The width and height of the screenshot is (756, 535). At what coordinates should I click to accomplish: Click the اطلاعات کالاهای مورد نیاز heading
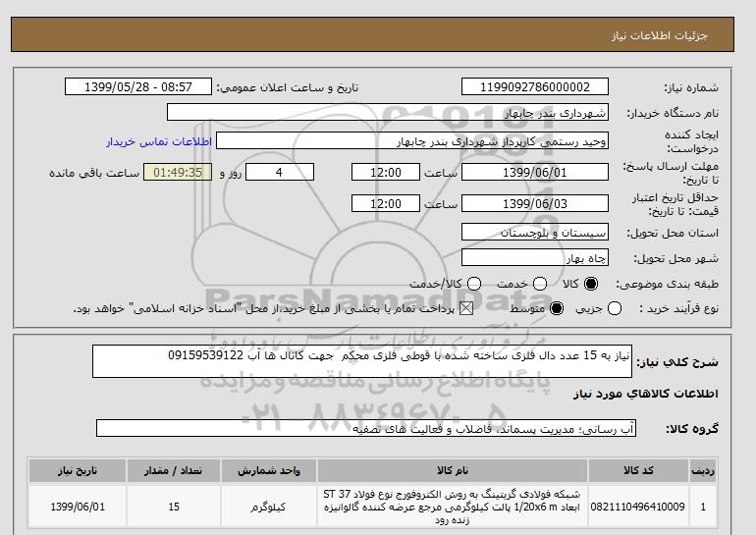(x=646, y=394)
